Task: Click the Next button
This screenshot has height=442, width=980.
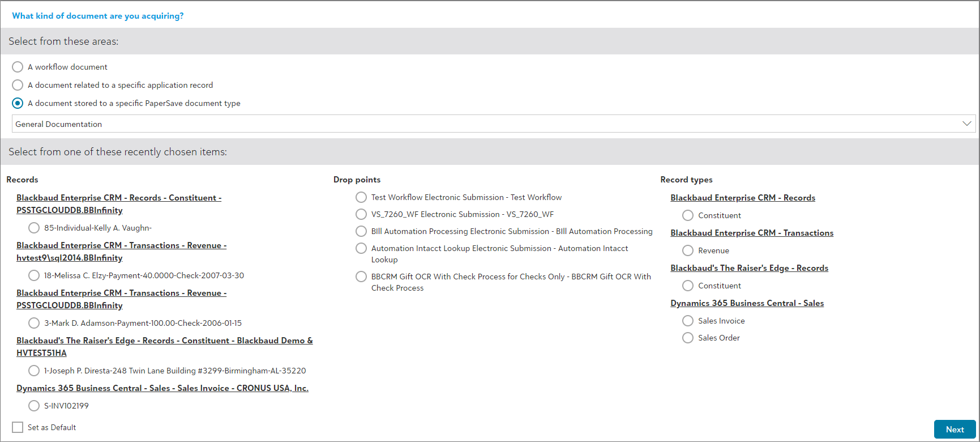Action: [x=955, y=430]
